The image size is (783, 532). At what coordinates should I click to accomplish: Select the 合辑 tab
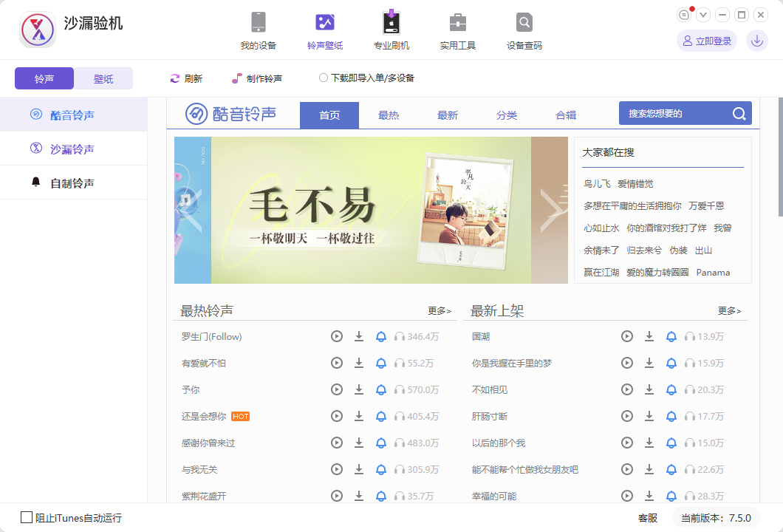[x=566, y=115]
